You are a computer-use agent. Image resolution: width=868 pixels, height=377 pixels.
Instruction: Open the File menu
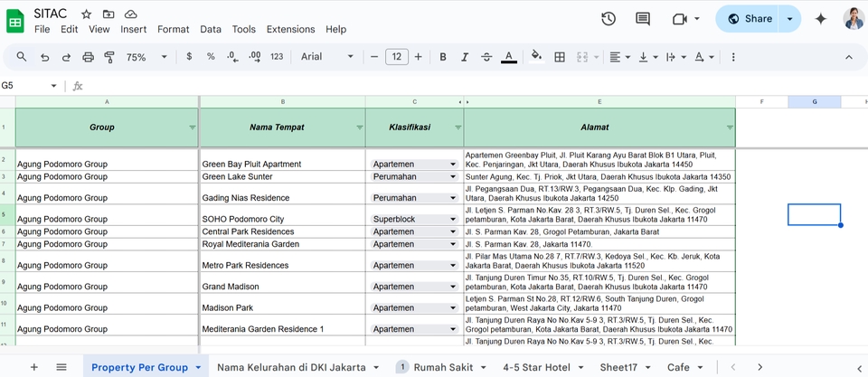[42, 29]
